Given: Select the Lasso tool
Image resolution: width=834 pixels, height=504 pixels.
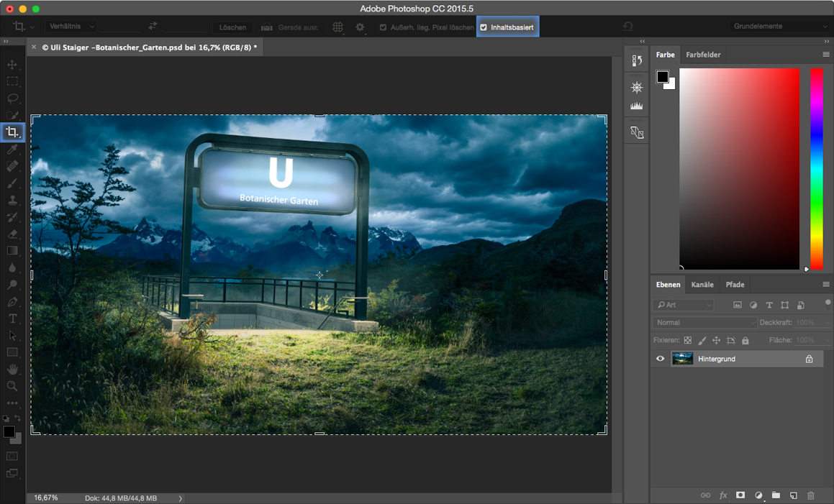Looking at the screenshot, I should coord(12,98).
